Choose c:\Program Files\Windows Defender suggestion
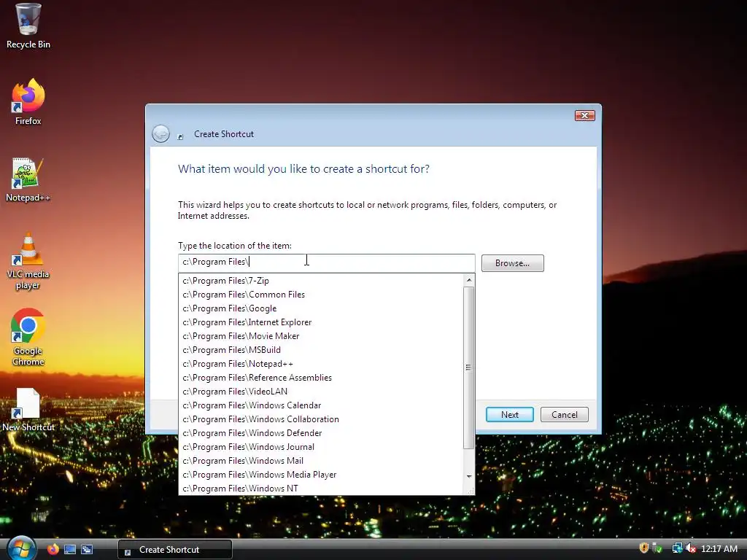747x560 pixels. pyautogui.click(x=321, y=432)
